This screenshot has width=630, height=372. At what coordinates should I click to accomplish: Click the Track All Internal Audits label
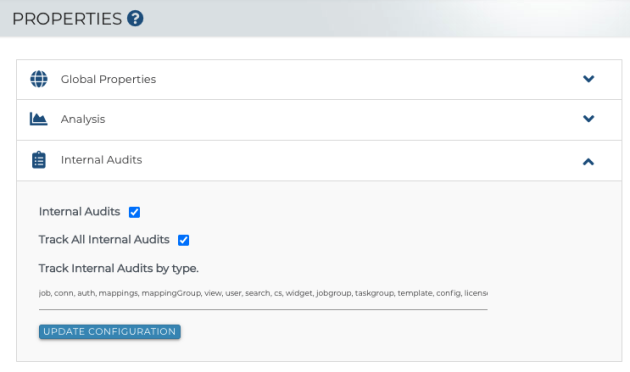104,239
